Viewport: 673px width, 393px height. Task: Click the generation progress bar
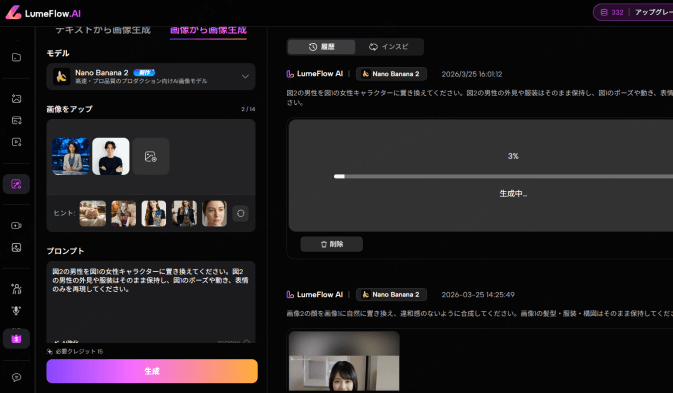click(503, 176)
